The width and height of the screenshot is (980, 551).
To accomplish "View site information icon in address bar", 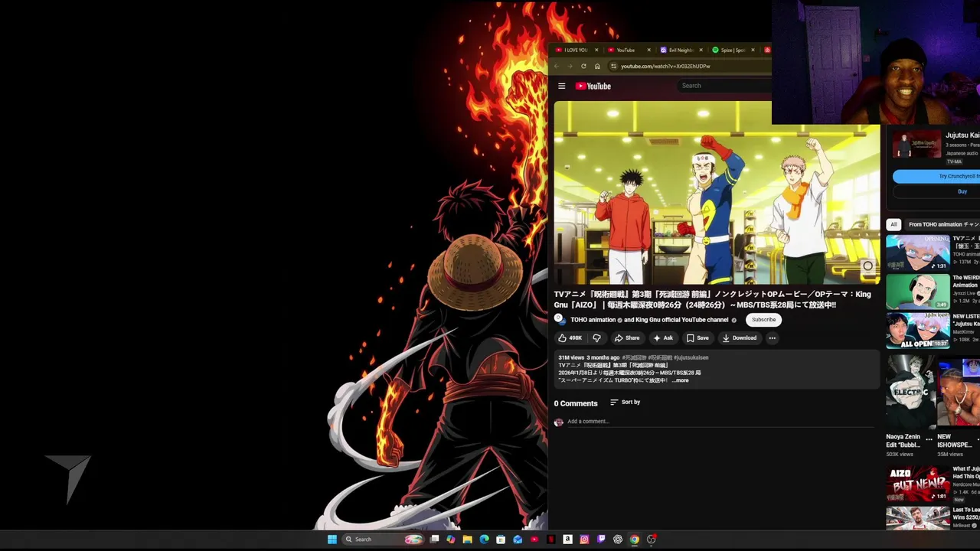I will (613, 66).
